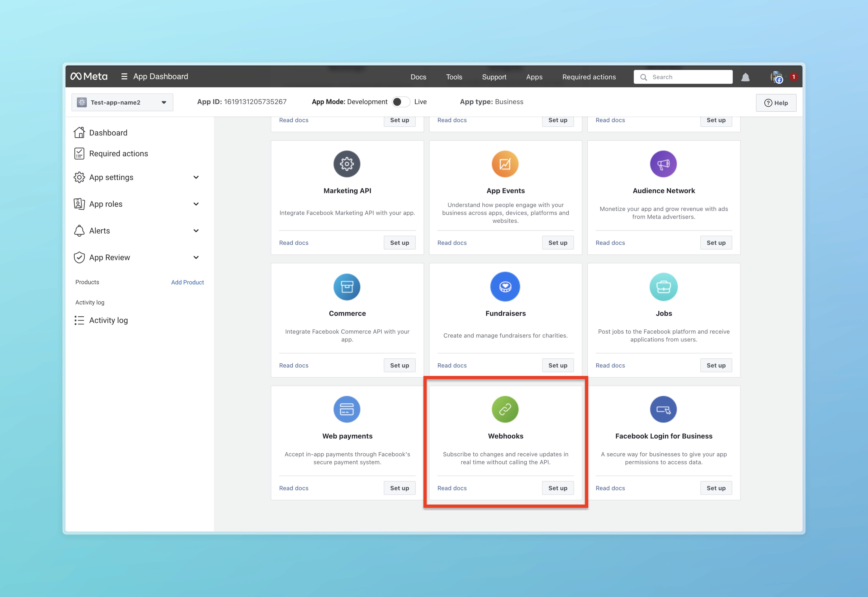Viewport: 868px width, 597px height.
Task: Click the Webhooks link icon
Action: click(505, 409)
